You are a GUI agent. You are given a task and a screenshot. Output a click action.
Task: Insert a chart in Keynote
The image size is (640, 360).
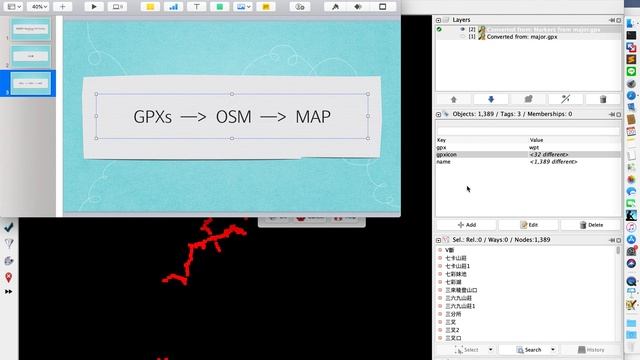(173, 7)
